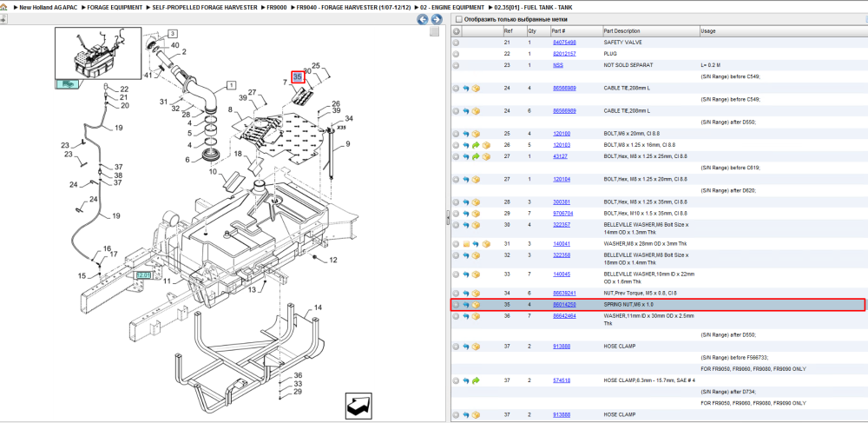This screenshot has height=423, width=868.
Task: Toggle marker circle for part 9706704 row
Action: 457,213
